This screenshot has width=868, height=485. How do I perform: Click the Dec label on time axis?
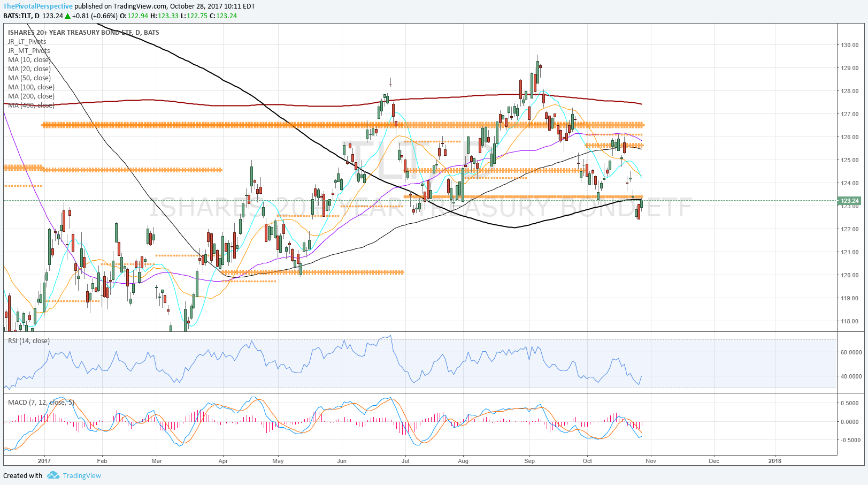point(714,461)
